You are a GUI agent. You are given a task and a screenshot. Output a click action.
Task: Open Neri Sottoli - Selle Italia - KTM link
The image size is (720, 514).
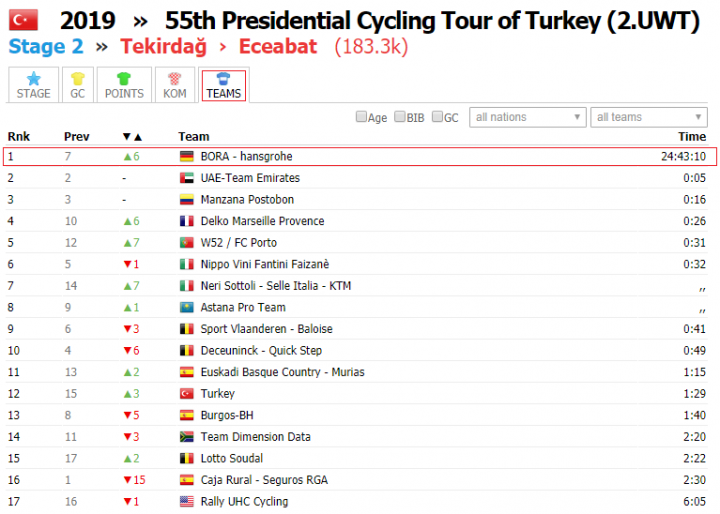point(276,286)
